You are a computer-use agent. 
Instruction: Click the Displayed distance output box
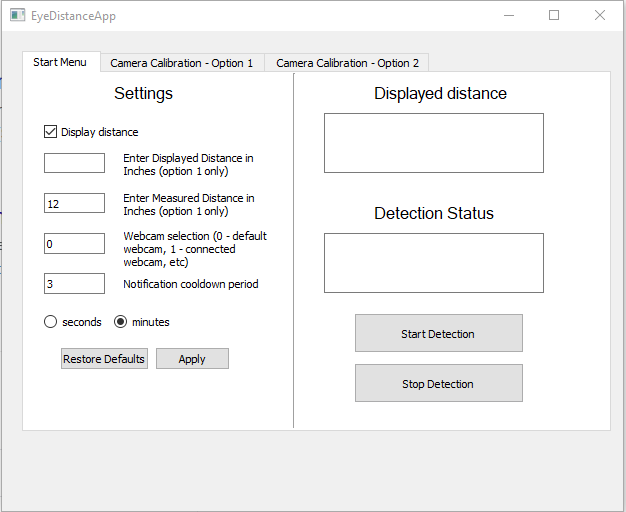pyautogui.click(x=434, y=143)
